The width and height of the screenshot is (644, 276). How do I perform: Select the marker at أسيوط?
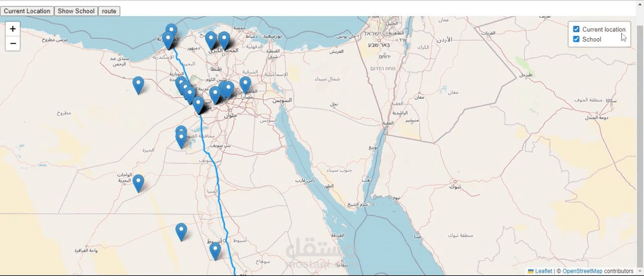[x=215, y=251]
